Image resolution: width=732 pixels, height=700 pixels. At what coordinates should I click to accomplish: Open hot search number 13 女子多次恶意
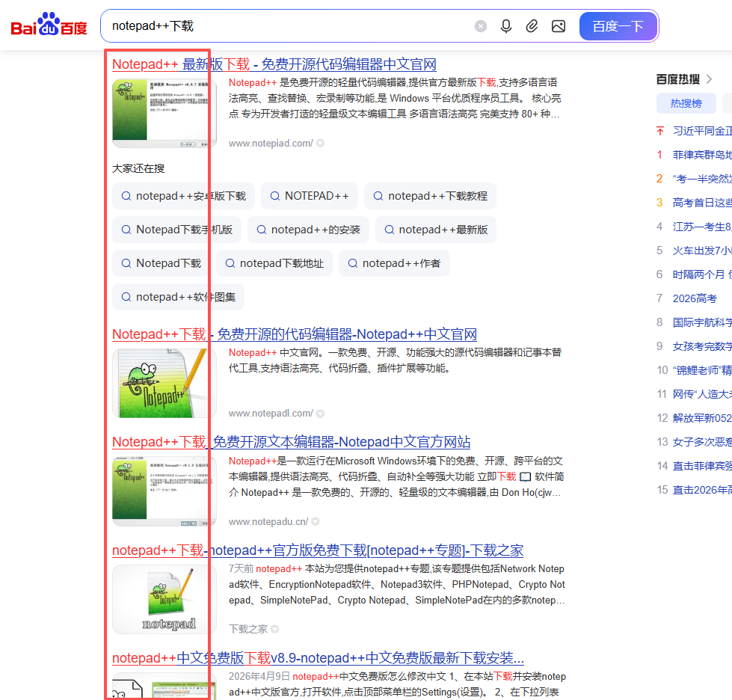click(x=702, y=442)
